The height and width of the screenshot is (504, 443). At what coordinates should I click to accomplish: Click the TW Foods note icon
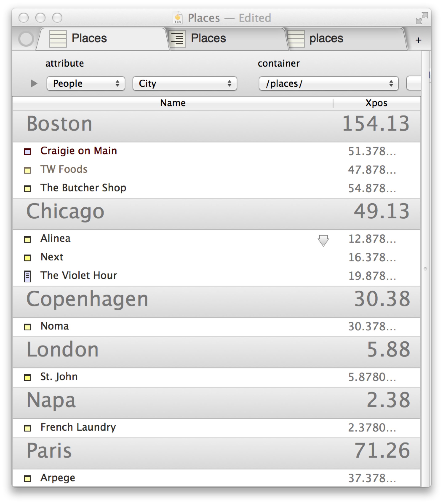(x=27, y=170)
